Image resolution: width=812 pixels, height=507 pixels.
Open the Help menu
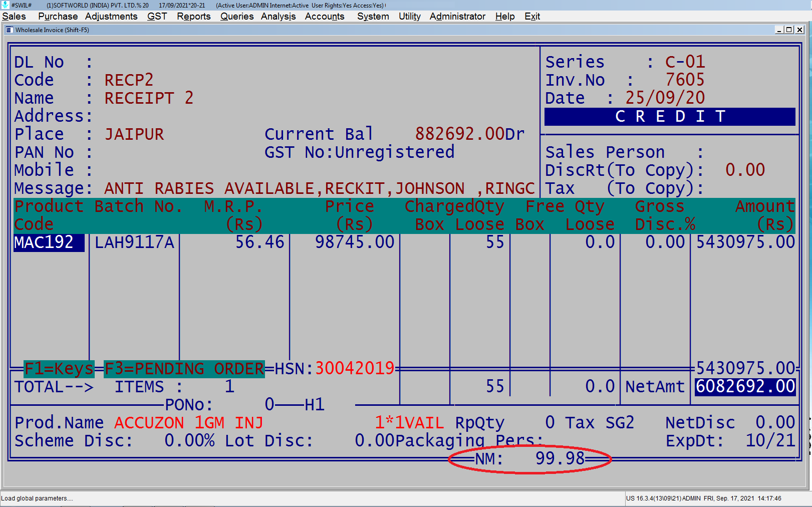pyautogui.click(x=505, y=17)
